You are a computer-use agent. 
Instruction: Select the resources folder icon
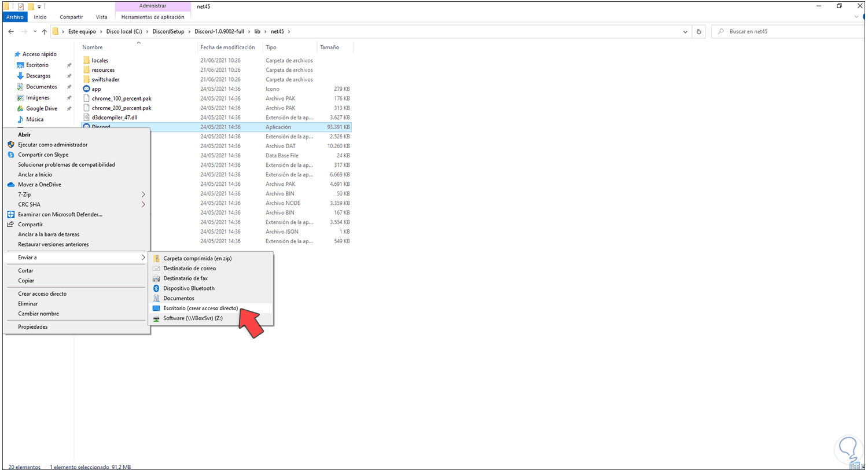coord(87,70)
